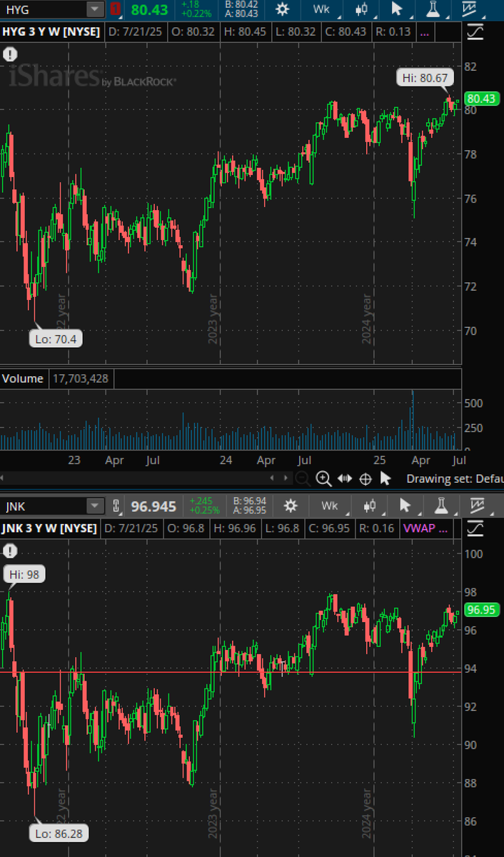Open JNK chart Wk timeframe selector
This screenshot has width=504, height=857.
click(x=331, y=506)
